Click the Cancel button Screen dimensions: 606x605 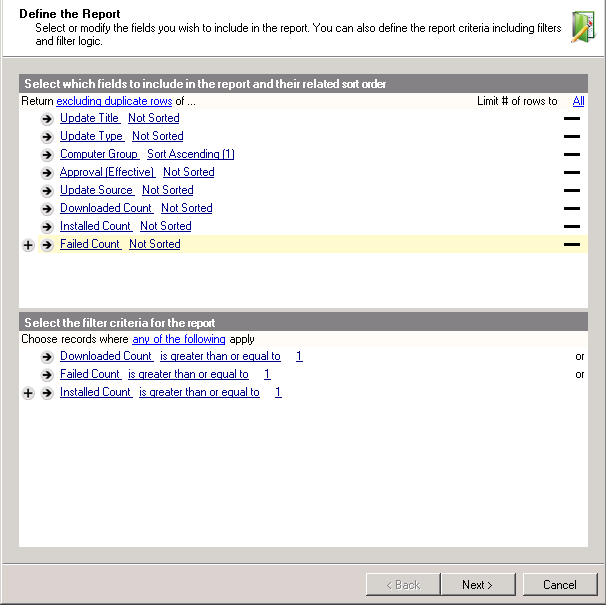click(560, 585)
